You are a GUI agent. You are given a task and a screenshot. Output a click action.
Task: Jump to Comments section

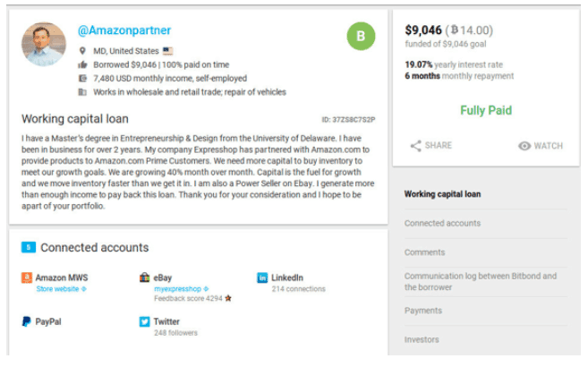point(424,252)
